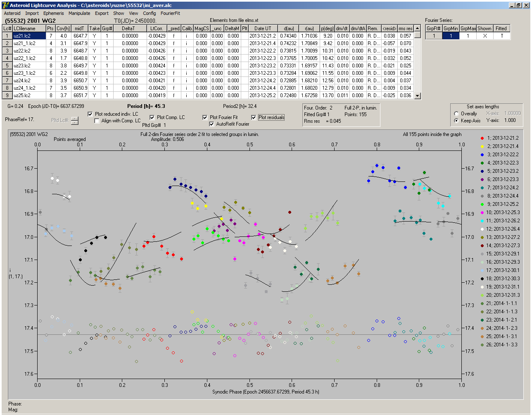The height and width of the screenshot is (415, 532).
Task: Open the Show menu
Action: click(119, 13)
